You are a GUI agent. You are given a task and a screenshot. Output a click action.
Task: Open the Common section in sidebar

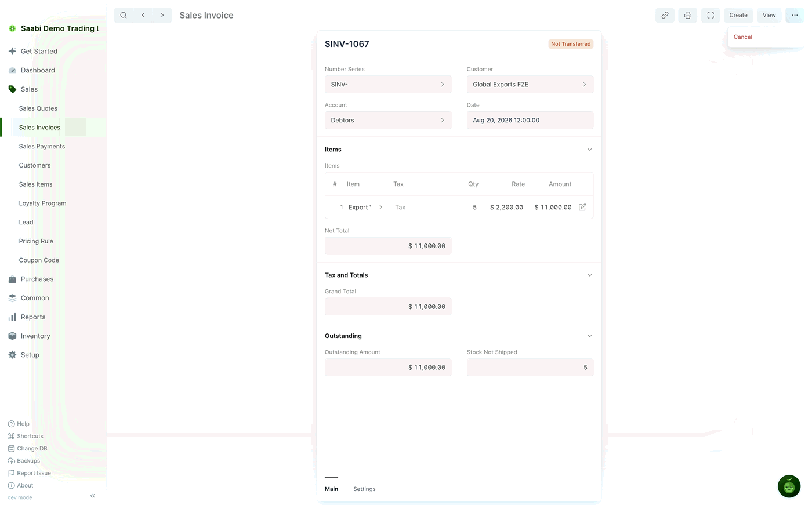(35, 298)
